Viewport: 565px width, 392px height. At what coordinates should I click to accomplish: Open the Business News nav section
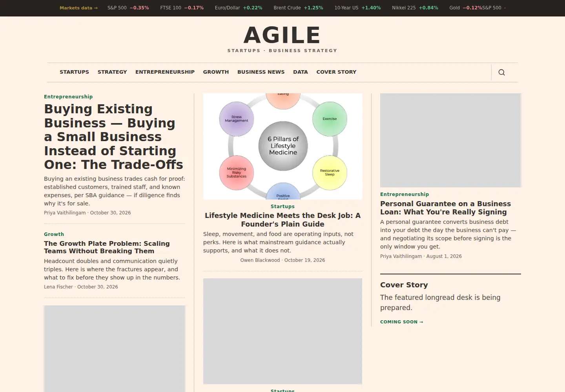pos(261,72)
